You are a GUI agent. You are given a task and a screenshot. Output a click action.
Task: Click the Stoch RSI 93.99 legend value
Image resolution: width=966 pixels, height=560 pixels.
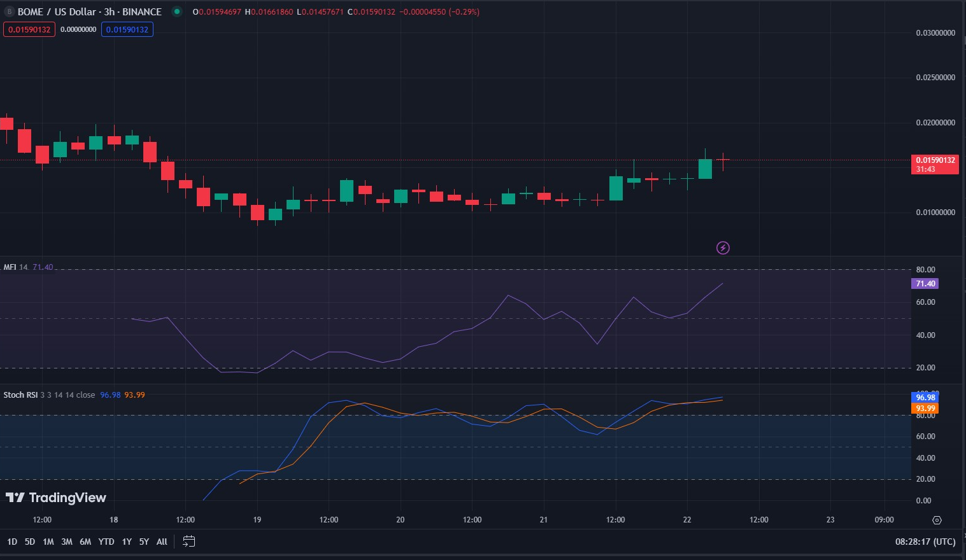pos(134,395)
